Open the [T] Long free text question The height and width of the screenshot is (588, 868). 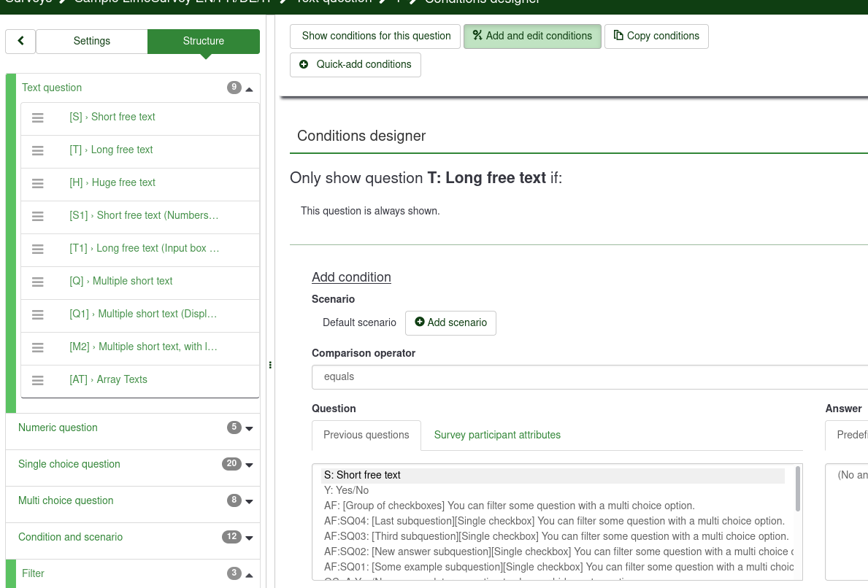point(122,150)
